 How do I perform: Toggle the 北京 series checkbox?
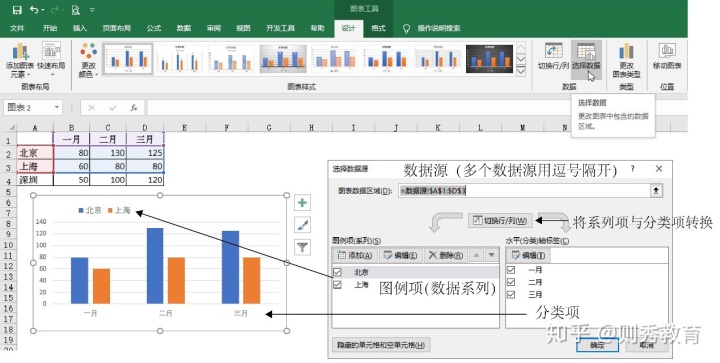[338, 272]
